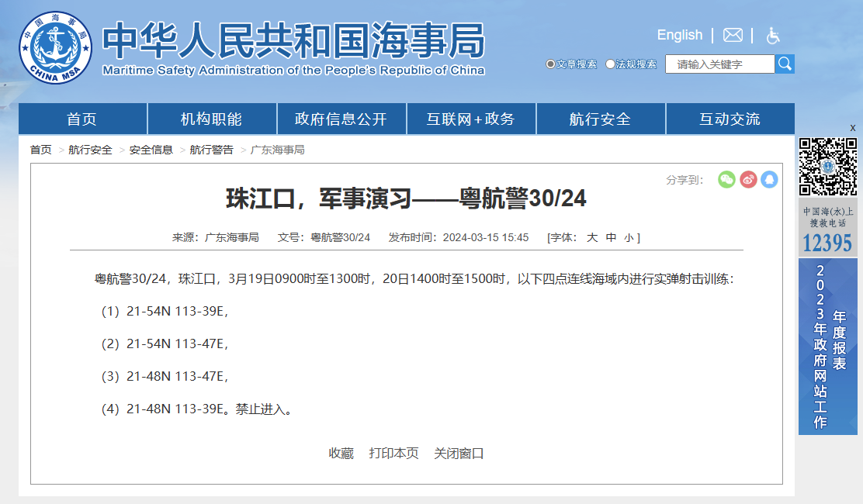Click the QR code image

[x=828, y=167]
